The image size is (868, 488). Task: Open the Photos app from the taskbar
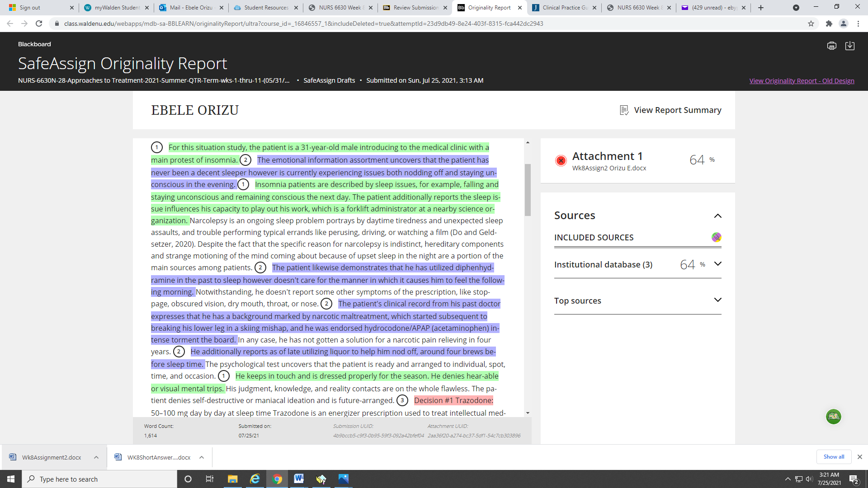click(344, 479)
